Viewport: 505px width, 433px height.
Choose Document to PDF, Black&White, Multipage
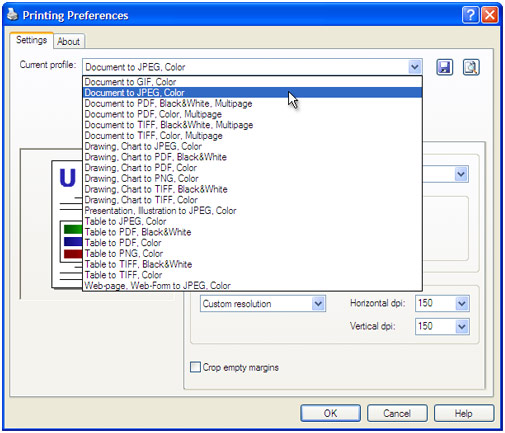pos(252,103)
